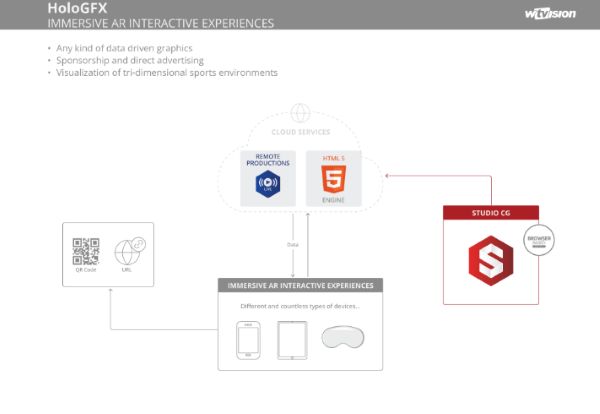
Task: Select the smartphone device icon
Action: [247, 339]
